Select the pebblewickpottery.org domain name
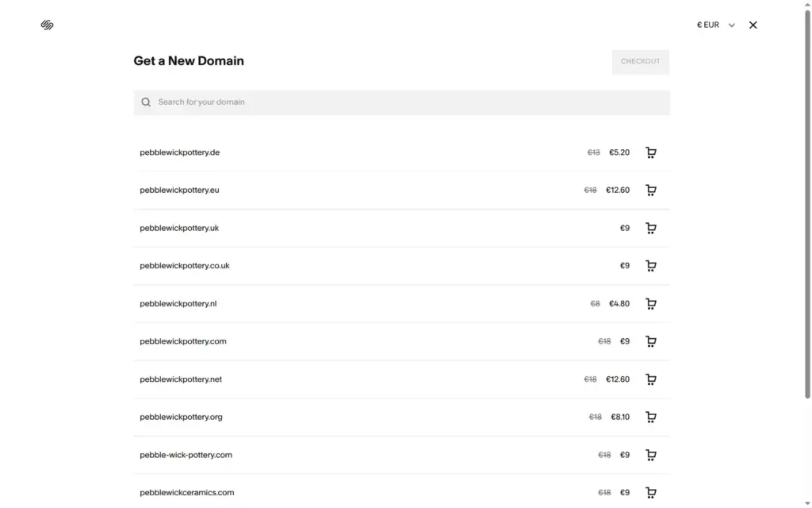 181,417
